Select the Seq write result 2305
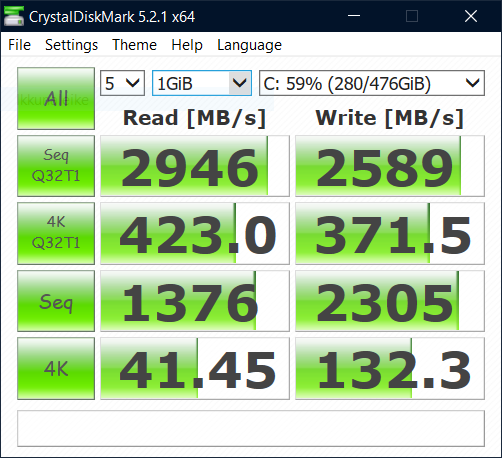Screen dimensions: 502x458 (x=390, y=301)
